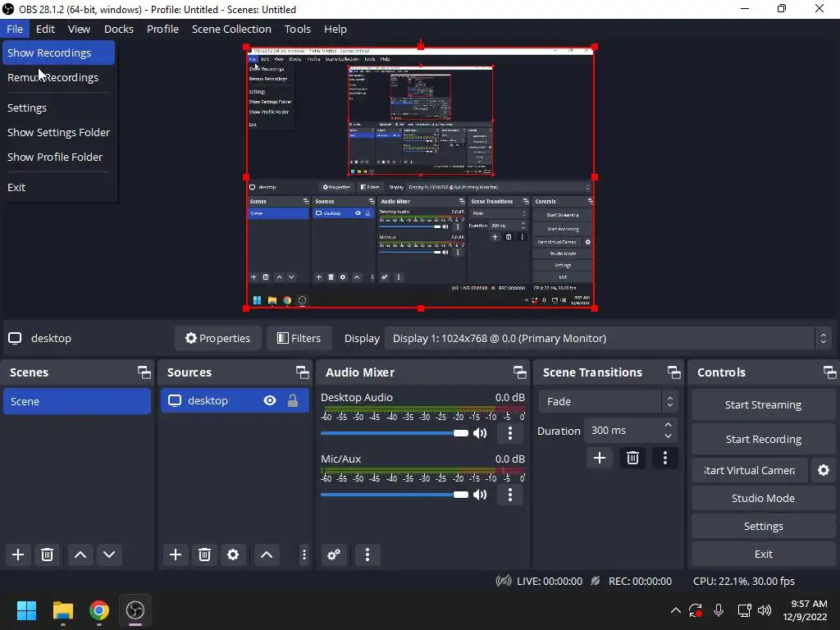Open the View menu
840x630 pixels.
tap(79, 29)
